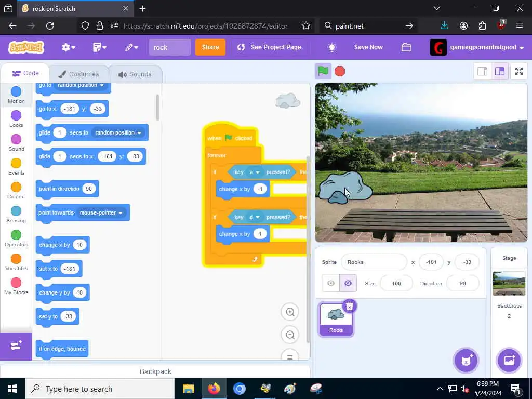The image size is (532, 399).
Task: Select the Rocks sprite thumbnail
Action: point(336,320)
